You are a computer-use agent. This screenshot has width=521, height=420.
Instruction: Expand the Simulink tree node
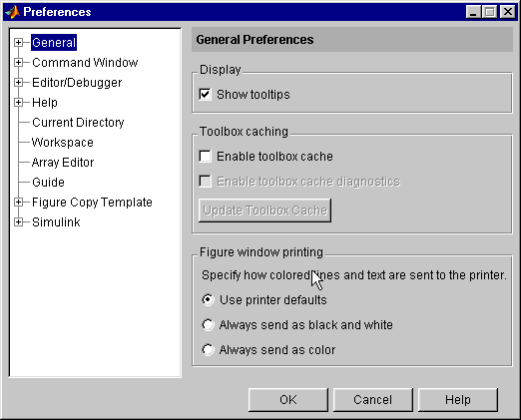(19, 222)
